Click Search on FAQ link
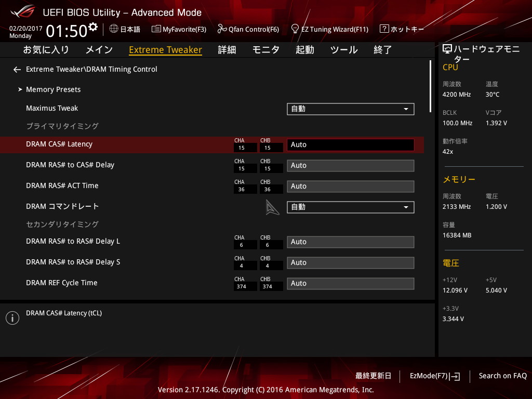This screenshot has width=532, height=399. [502, 376]
